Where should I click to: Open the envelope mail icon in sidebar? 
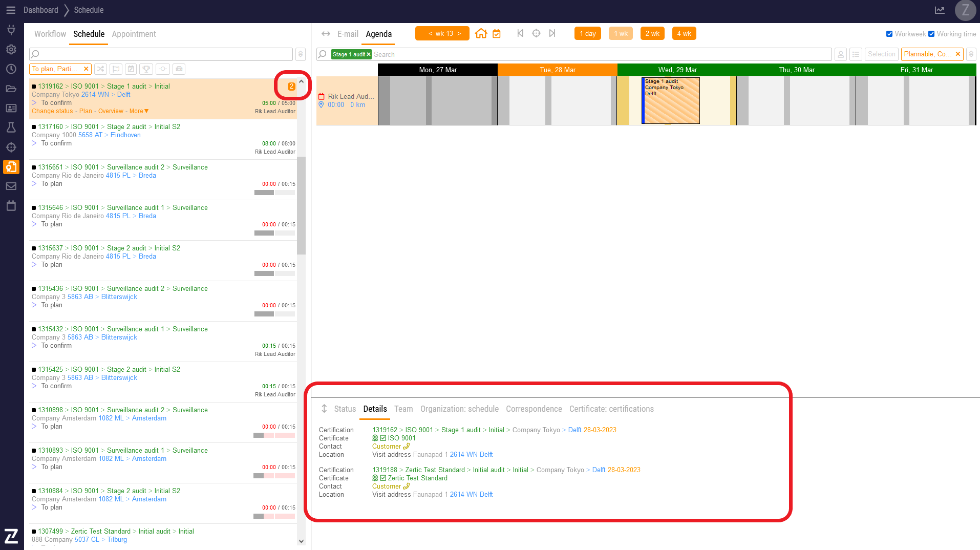pyautogui.click(x=11, y=186)
